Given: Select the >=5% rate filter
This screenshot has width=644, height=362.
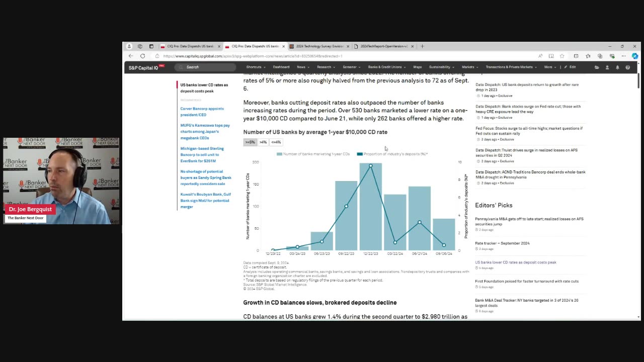Looking at the screenshot, I should coord(250,142).
